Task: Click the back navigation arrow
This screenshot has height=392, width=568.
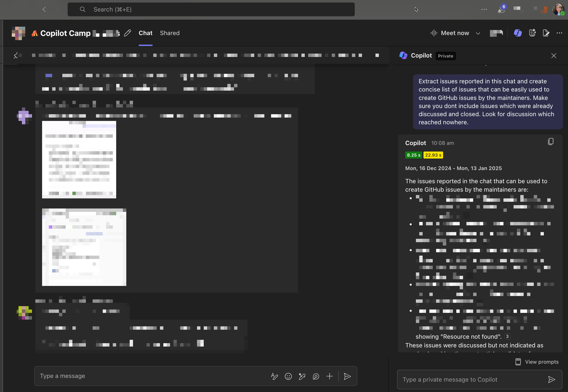Action: (x=44, y=9)
